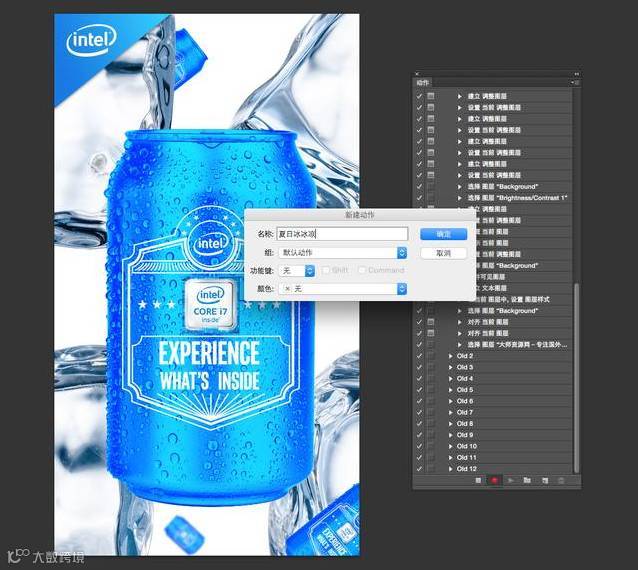The image size is (638, 570).
Task: Click the cancel button in dialog
Action: (444, 253)
